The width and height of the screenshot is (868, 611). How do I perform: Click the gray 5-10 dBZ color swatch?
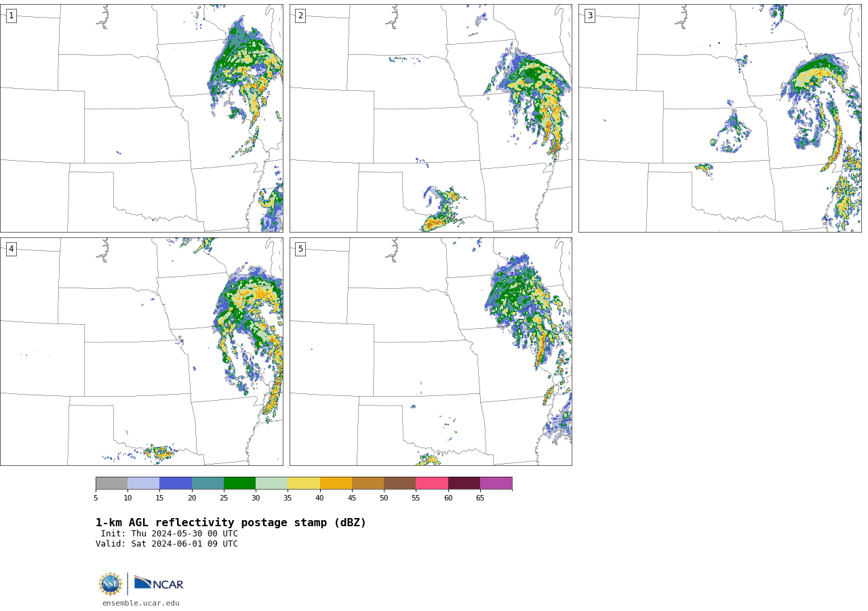pyautogui.click(x=111, y=484)
